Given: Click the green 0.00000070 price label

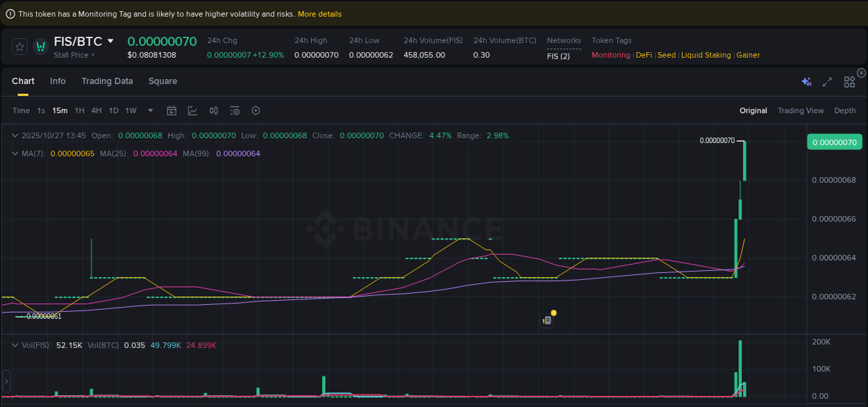Looking at the screenshot, I should (x=835, y=141).
